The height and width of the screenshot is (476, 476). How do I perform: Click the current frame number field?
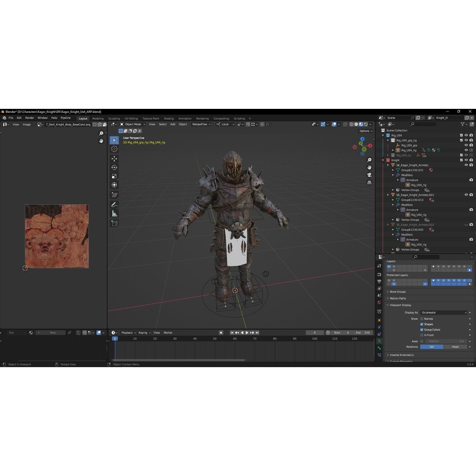315,333
